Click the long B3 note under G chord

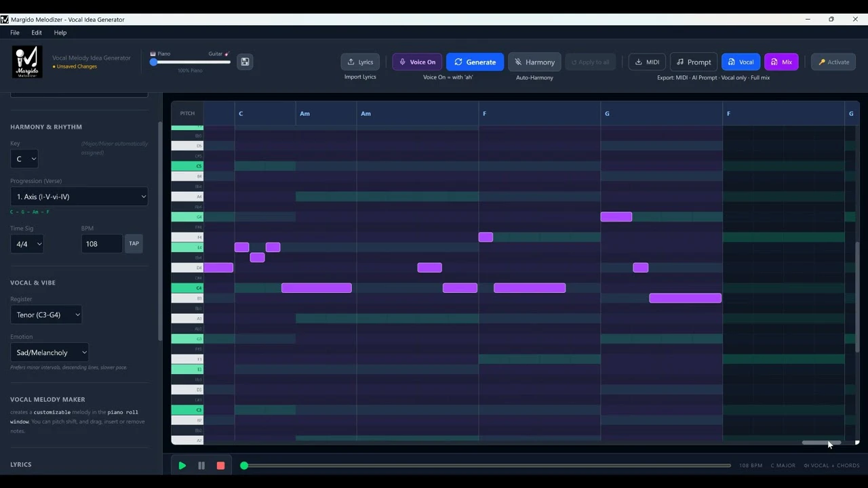pos(686,298)
